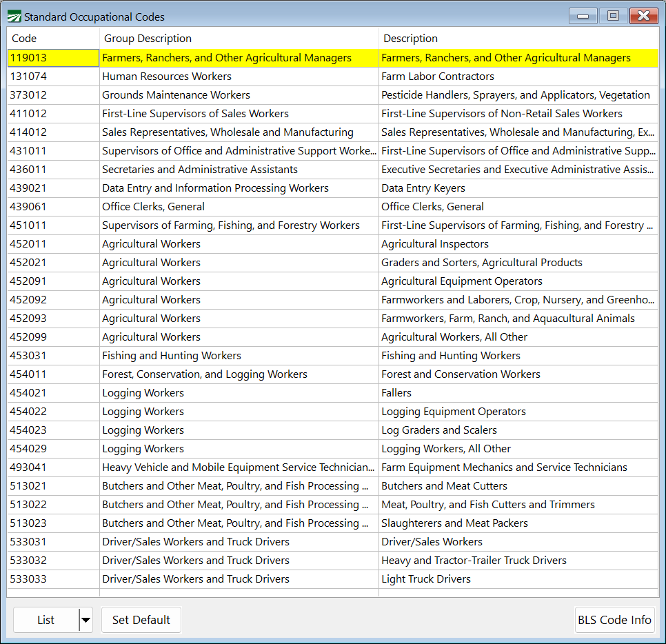The image size is (666, 644).
Task: Sort by the Code column header
Action: click(x=25, y=39)
